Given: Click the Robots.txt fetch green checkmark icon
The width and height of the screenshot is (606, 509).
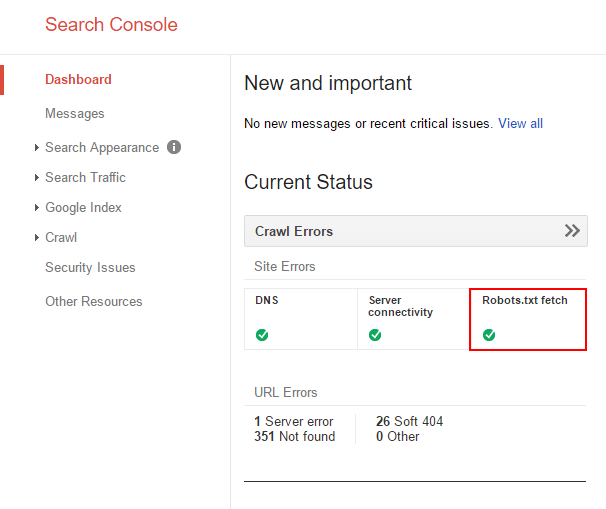Looking at the screenshot, I should tap(489, 335).
